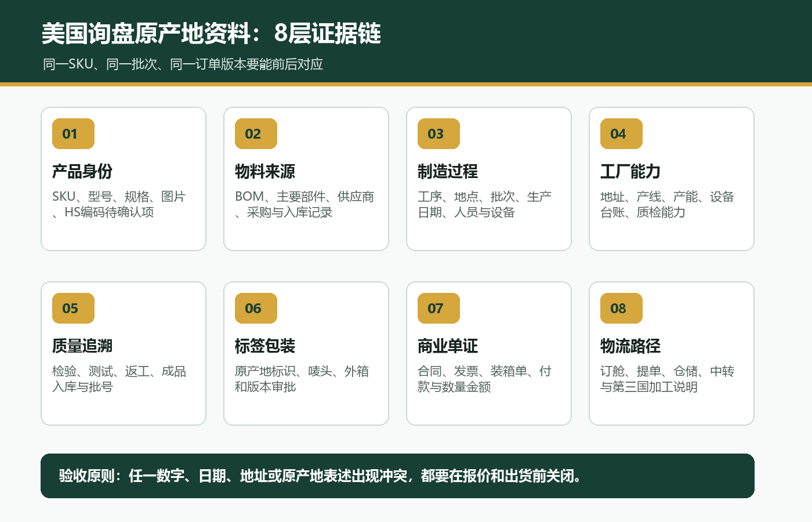812x522 pixels.
Task: Click the "04" number badge
Action: point(622,134)
